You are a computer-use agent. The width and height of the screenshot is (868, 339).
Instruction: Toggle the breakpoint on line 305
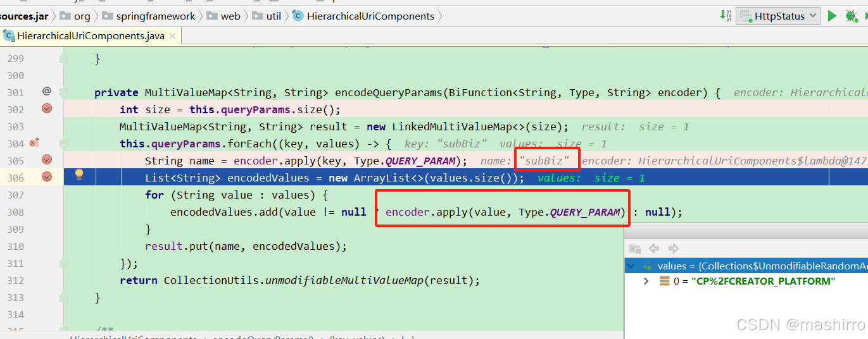click(x=47, y=160)
